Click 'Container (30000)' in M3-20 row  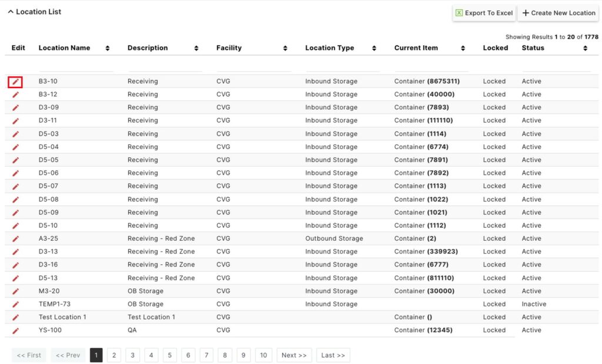click(x=424, y=291)
